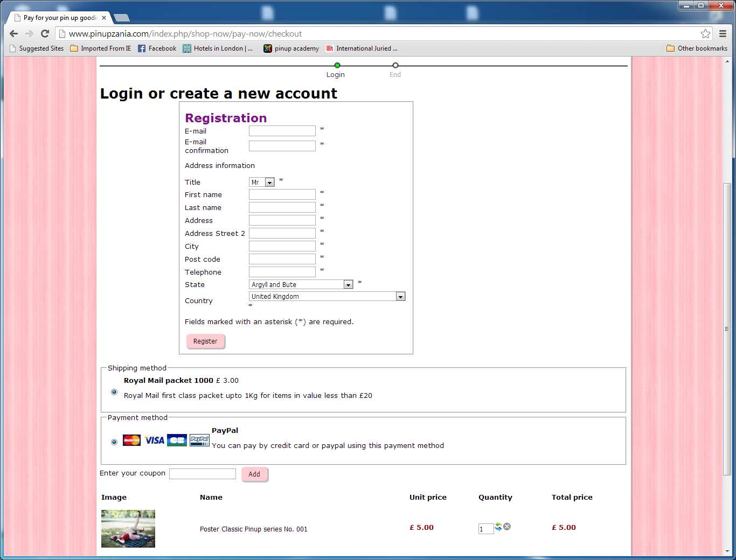Click the Quantity column header

[495, 498]
